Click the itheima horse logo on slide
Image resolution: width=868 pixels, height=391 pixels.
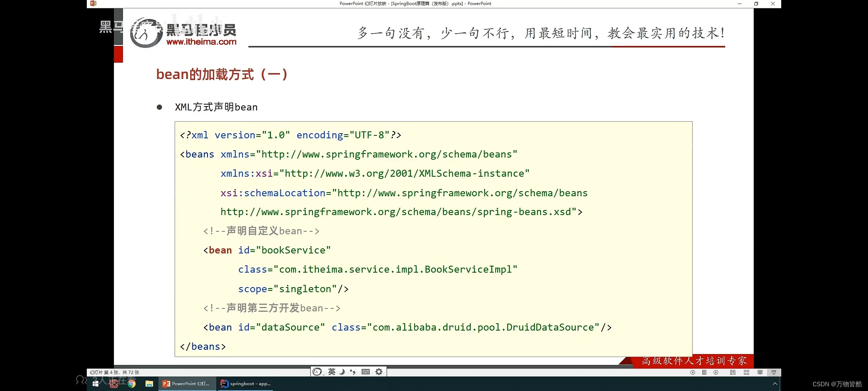(x=146, y=33)
